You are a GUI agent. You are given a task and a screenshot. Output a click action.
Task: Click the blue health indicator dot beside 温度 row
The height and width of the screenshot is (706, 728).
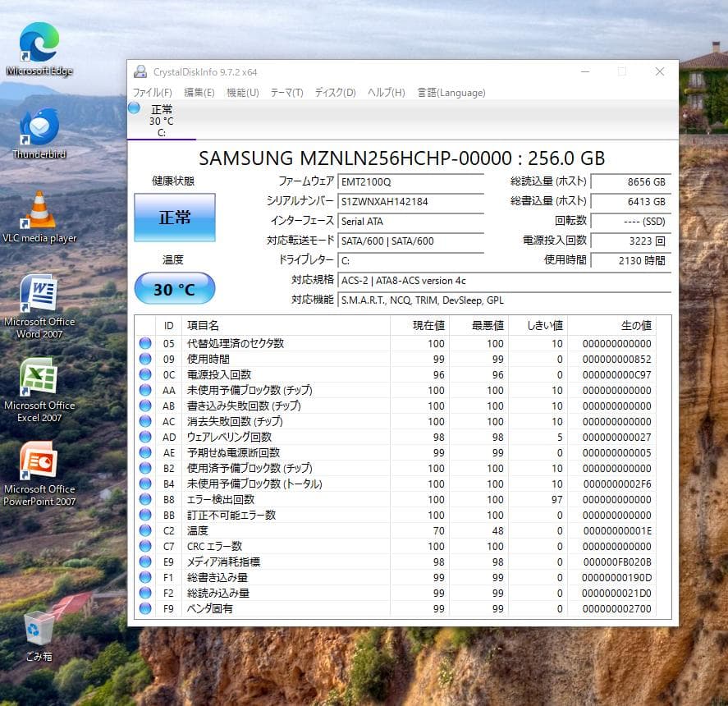coord(146,530)
